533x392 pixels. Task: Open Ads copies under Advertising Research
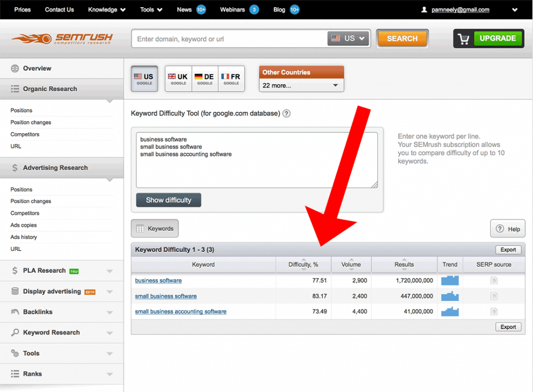tap(23, 225)
